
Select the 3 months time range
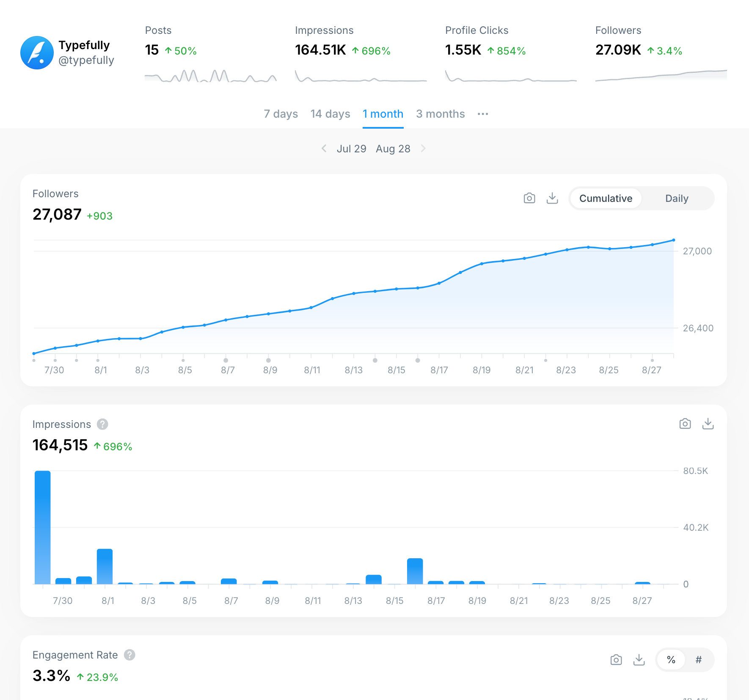[440, 114]
